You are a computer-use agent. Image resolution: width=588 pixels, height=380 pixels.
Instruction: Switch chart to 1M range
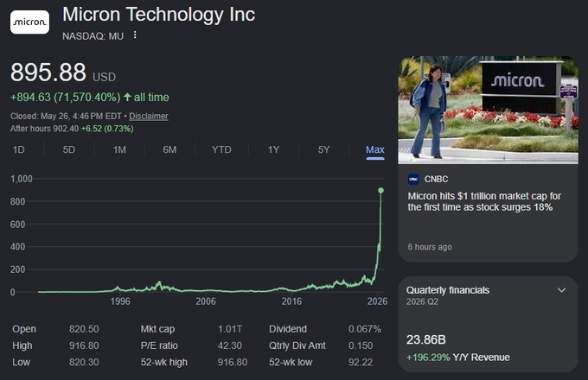[119, 149]
